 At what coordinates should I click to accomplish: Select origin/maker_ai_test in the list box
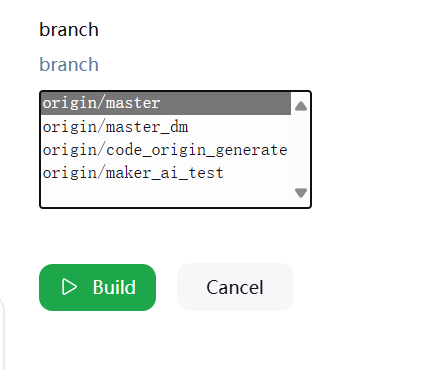(x=166, y=173)
